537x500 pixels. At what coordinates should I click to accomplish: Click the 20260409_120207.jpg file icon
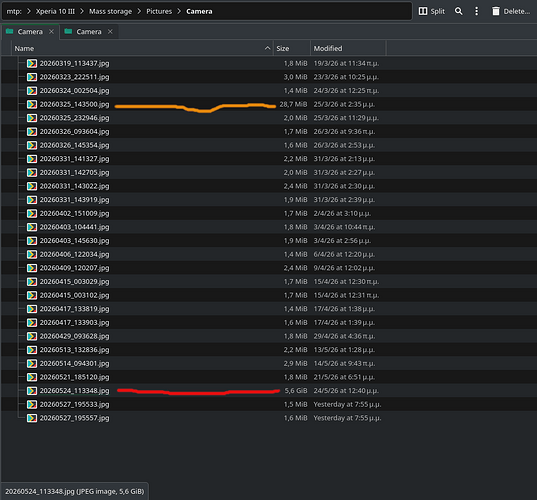32,268
